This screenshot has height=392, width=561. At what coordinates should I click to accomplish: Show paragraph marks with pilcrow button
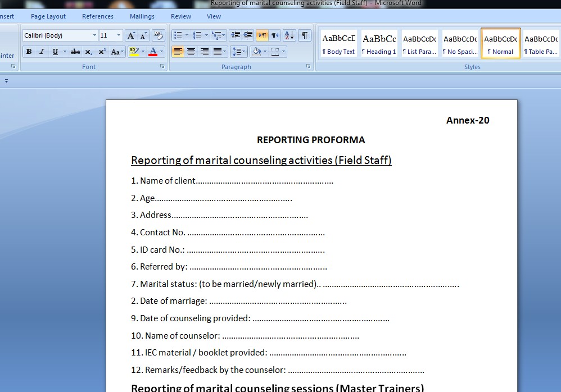coord(304,36)
